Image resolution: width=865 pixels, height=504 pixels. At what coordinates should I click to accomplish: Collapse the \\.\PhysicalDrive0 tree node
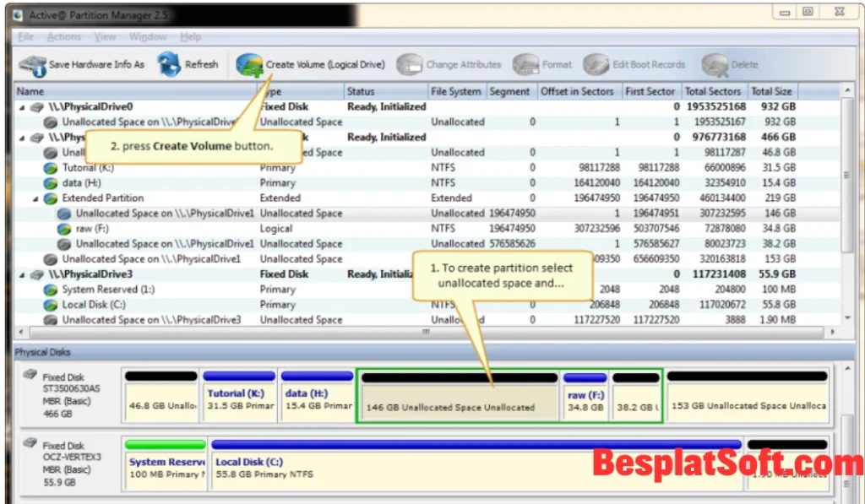20,106
